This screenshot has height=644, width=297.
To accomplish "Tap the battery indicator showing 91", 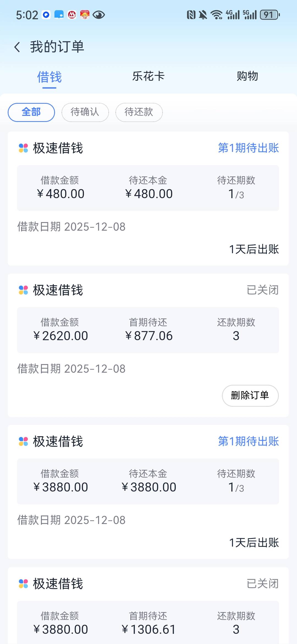I will click(270, 15).
